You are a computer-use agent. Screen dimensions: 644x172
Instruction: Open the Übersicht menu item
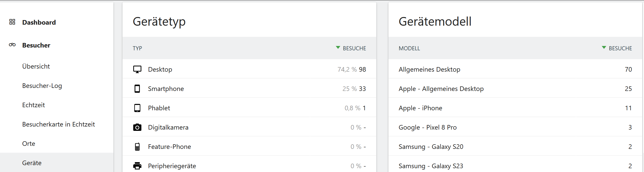36,66
